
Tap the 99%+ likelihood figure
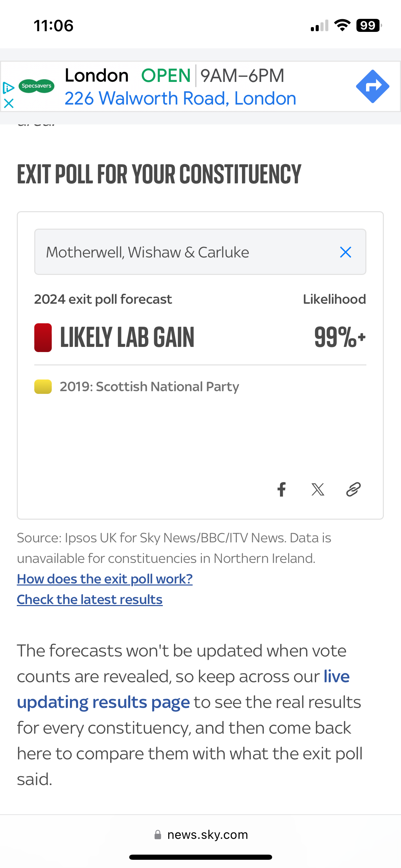340,337
